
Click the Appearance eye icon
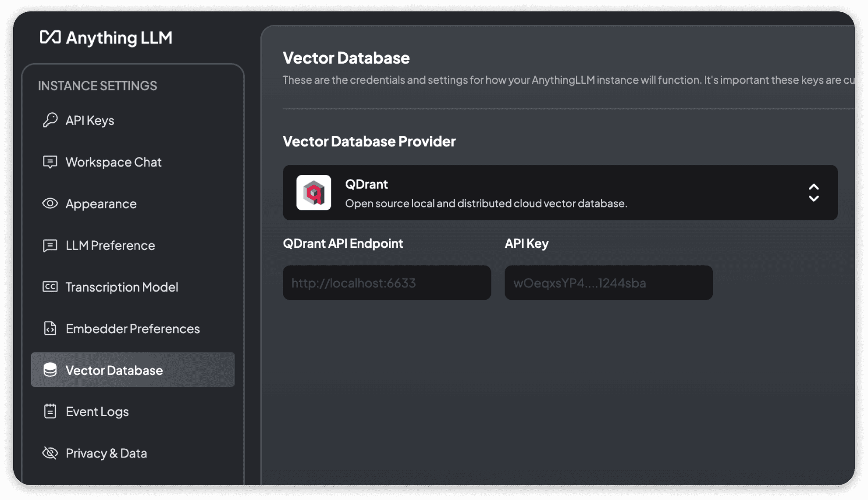(50, 204)
